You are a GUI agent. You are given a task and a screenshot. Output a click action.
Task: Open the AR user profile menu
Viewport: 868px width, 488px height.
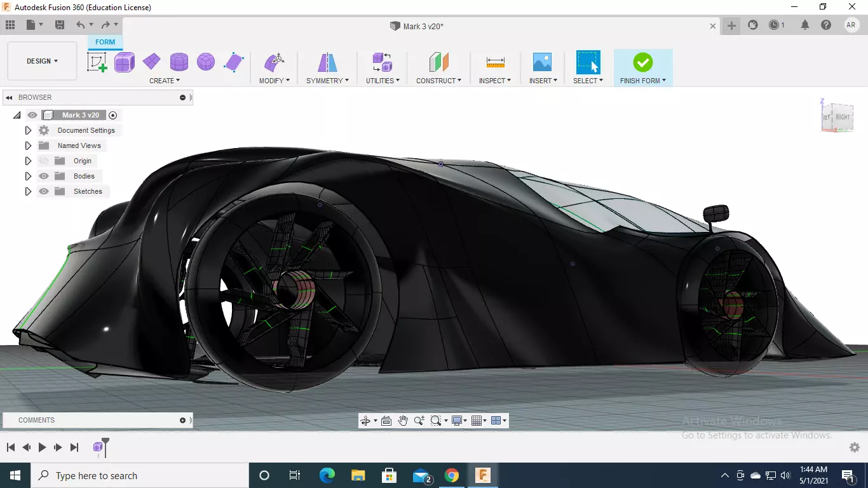(851, 25)
